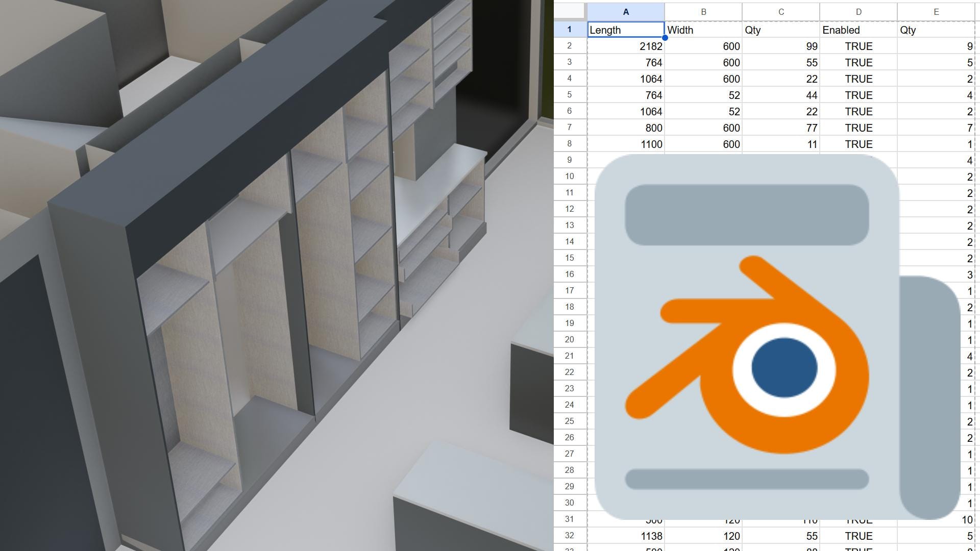Select the column A header

pos(625,11)
